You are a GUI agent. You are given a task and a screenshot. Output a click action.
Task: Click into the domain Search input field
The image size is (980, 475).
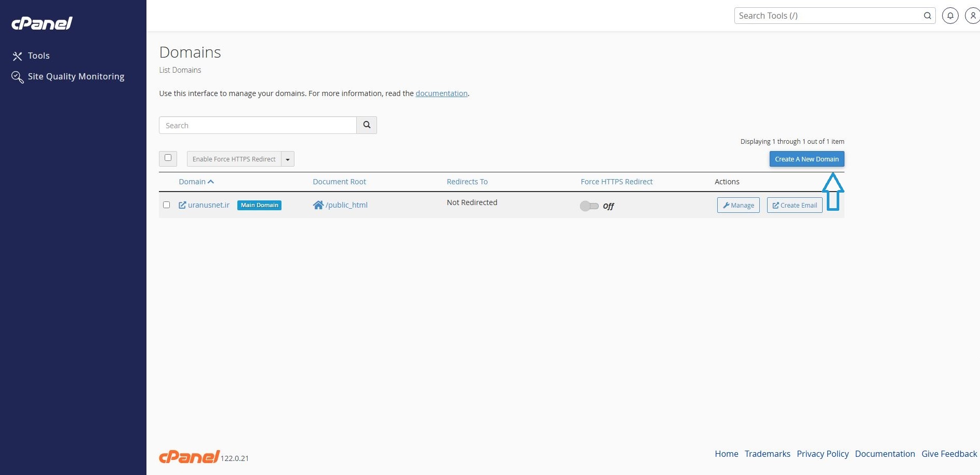(258, 125)
